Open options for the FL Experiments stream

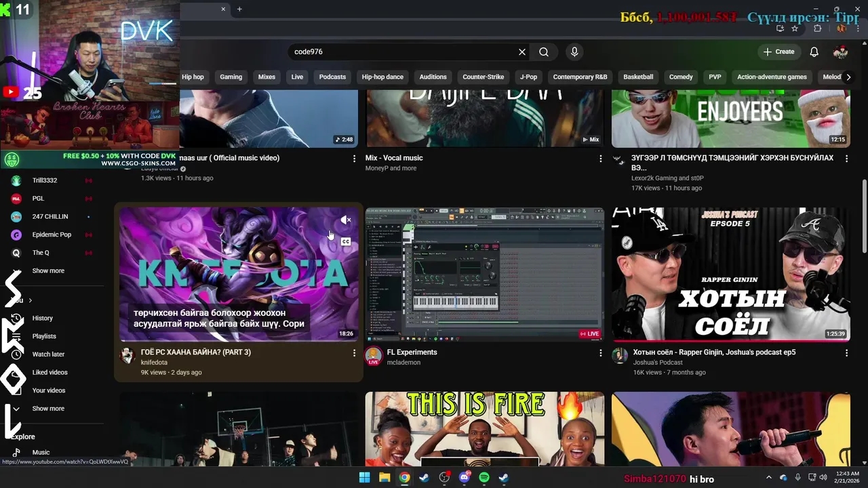coord(600,353)
